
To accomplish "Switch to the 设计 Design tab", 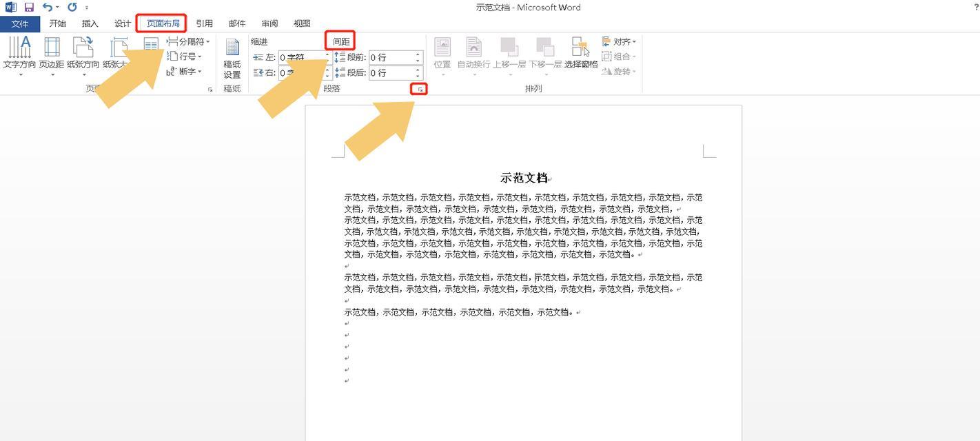I will (123, 23).
